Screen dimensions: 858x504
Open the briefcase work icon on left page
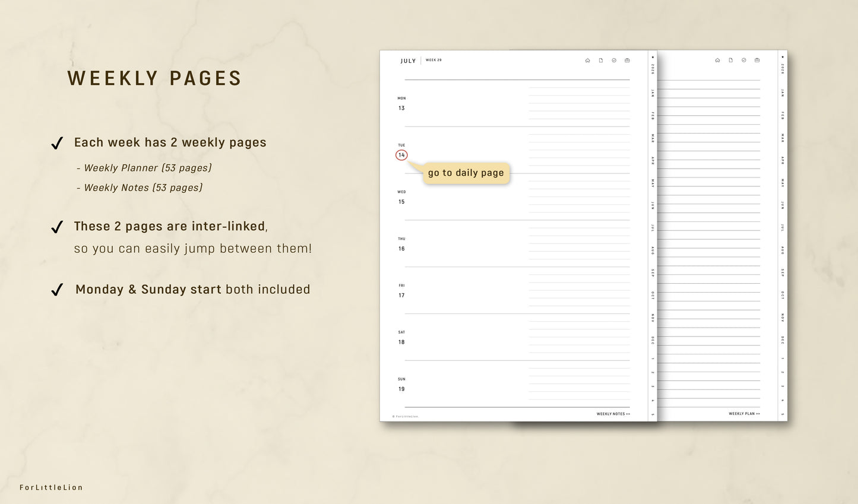[x=627, y=60]
